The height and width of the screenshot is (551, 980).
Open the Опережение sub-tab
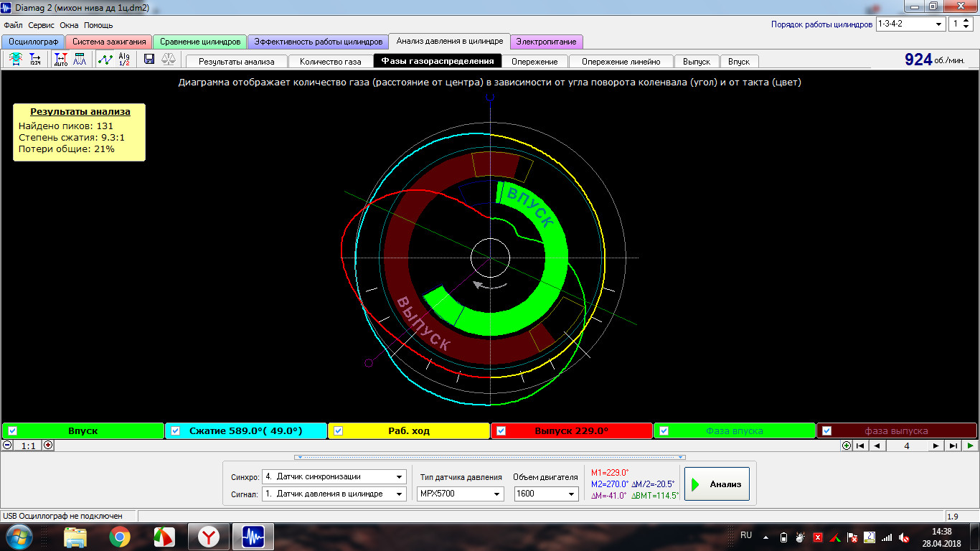(x=534, y=62)
